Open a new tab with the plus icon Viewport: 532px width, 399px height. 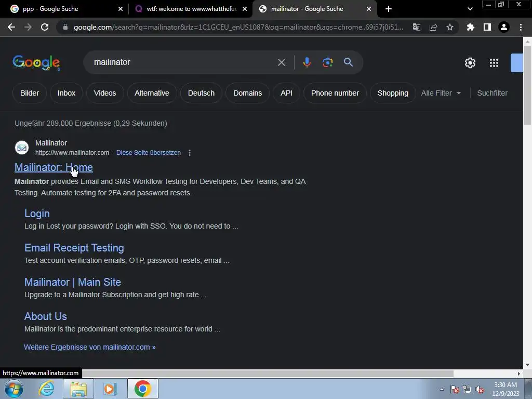[389, 9]
